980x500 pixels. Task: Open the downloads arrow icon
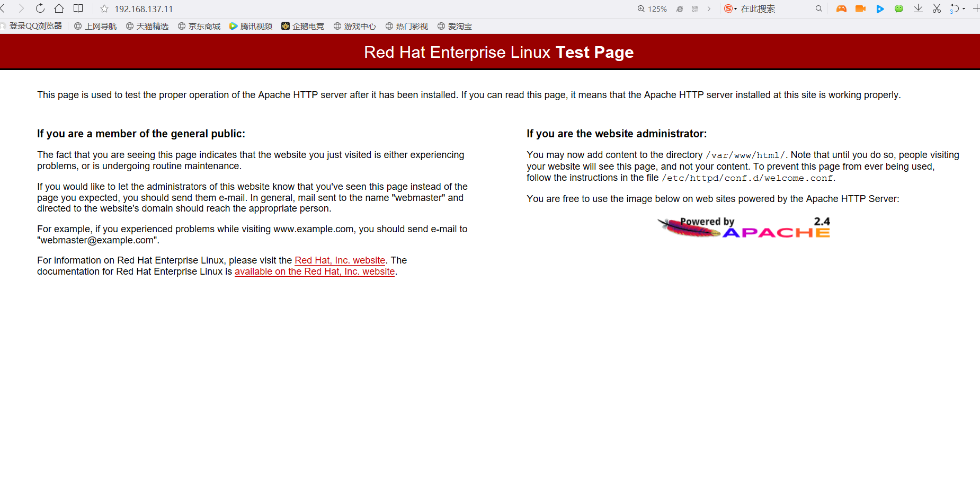click(918, 8)
